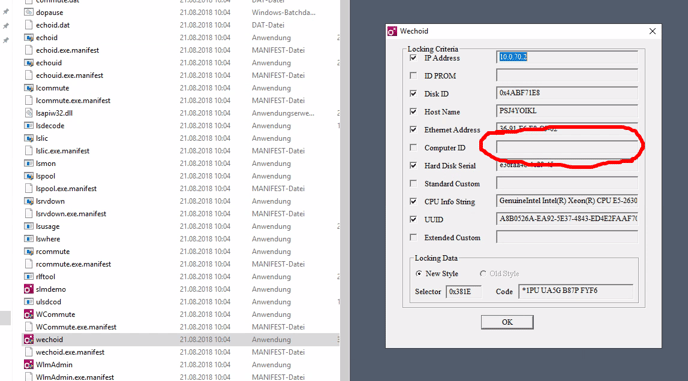Click the OK button

(x=507, y=322)
